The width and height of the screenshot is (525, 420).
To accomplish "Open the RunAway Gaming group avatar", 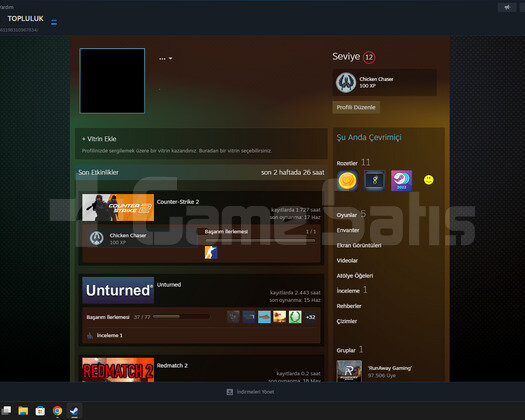I will pyautogui.click(x=349, y=371).
